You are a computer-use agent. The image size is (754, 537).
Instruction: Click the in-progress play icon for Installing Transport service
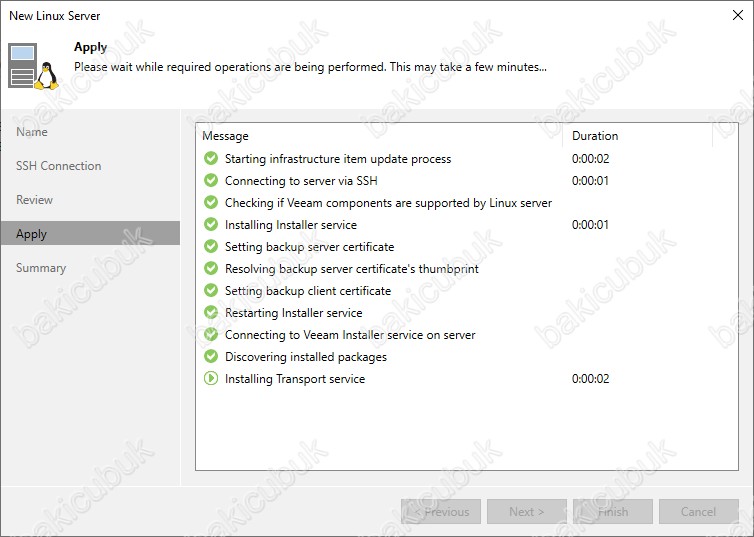(x=211, y=378)
